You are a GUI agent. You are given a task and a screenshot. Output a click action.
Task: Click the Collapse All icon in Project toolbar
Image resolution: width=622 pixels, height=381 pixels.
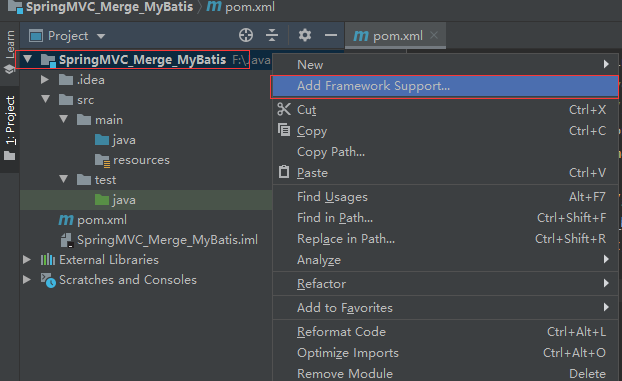[x=272, y=35]
